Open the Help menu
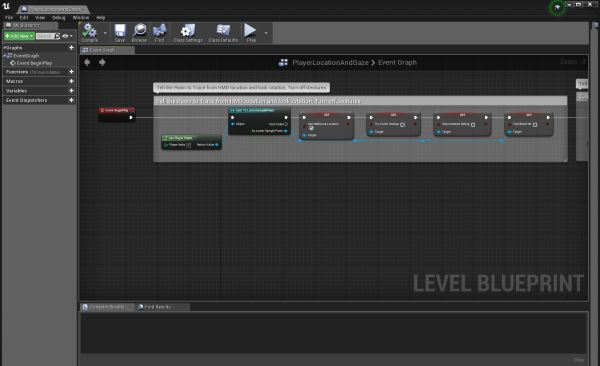The height and width of the screenshot is (366, 600). pyautogui.click(x=101, y=18)
